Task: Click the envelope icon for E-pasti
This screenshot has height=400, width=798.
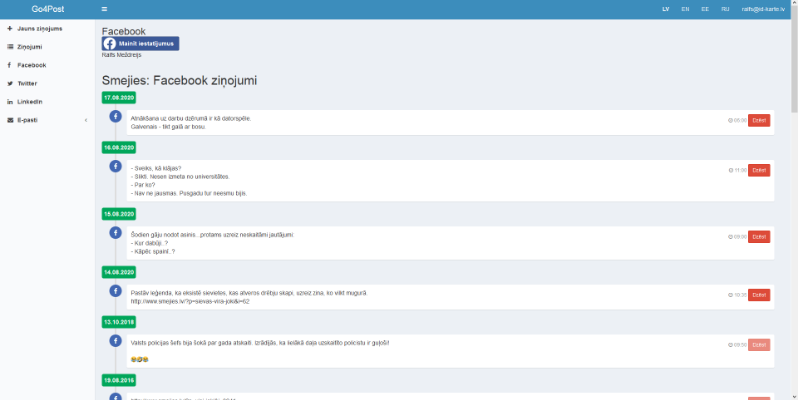Action: point(10,120)
